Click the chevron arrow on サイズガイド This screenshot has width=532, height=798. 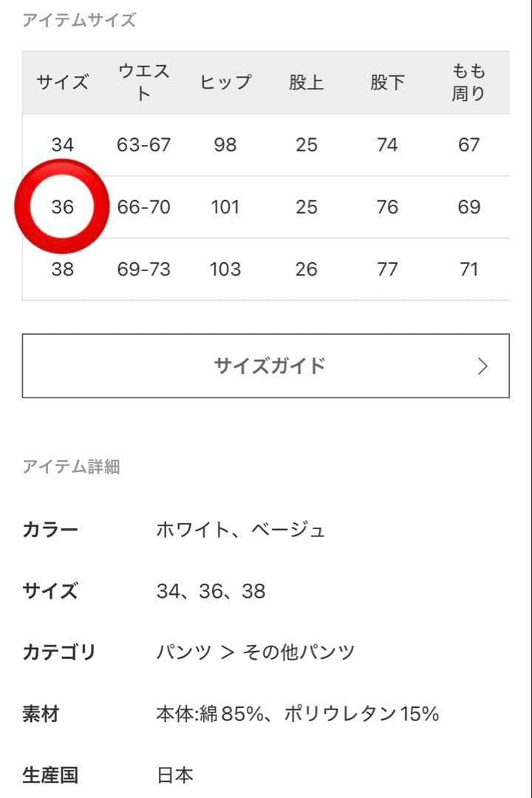(x=482, y=366)
